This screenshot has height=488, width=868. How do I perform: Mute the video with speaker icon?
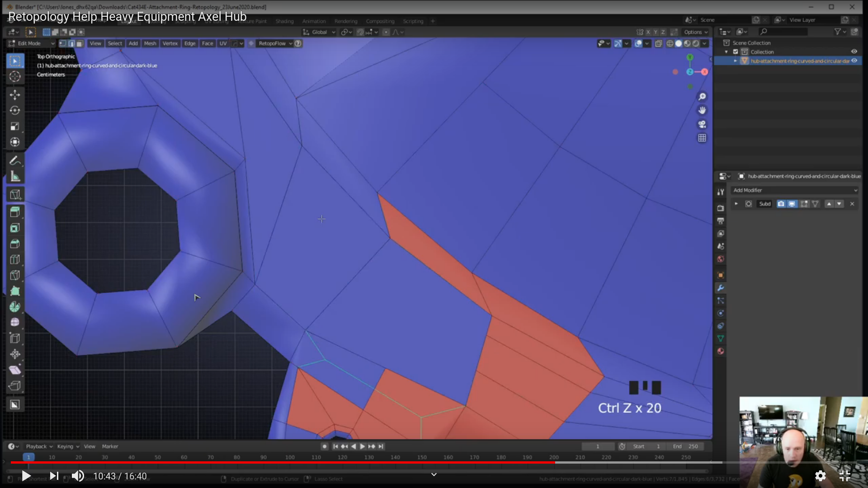[x=78, y=476]
